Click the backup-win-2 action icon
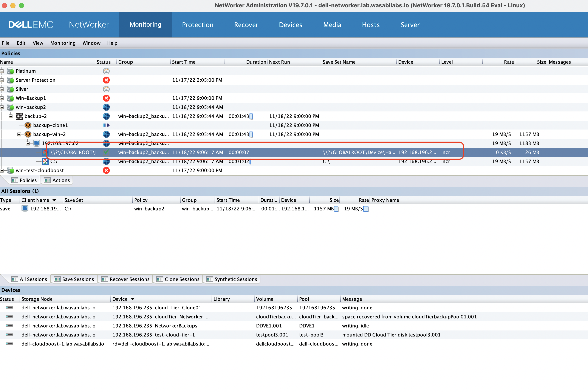Viewport: 588px width, 392px height. 28,134
